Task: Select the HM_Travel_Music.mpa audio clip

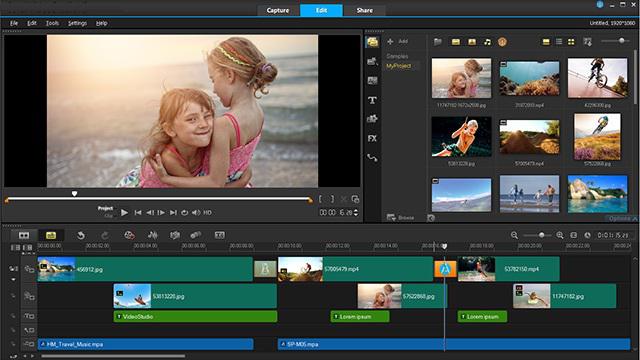Action: (x=145, y=344)
